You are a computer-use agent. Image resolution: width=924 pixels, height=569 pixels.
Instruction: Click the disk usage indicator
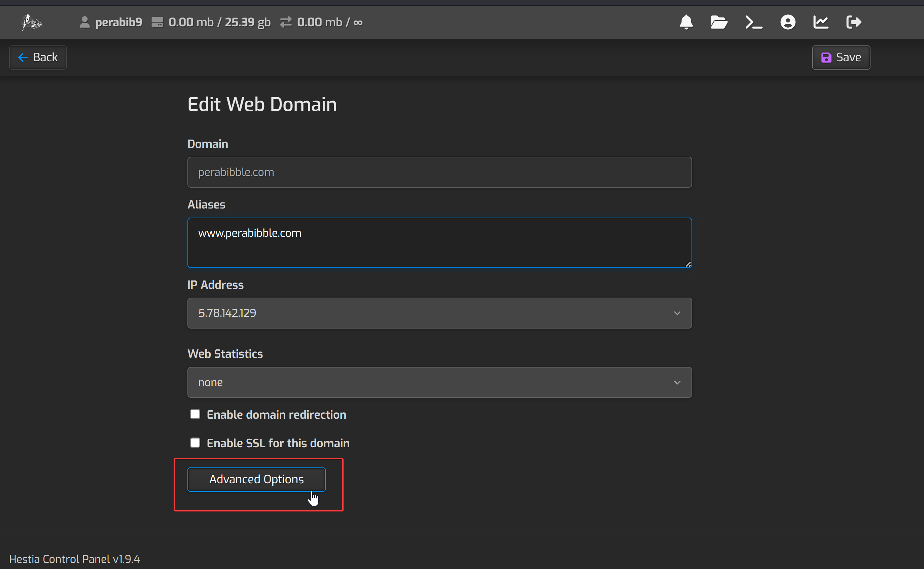point(211,22)
